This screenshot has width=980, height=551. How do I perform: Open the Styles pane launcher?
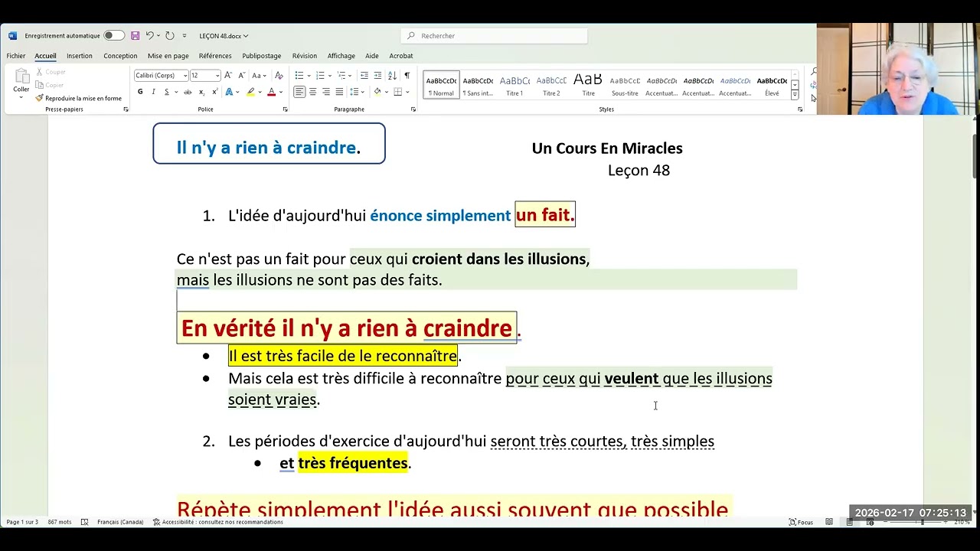800,109
